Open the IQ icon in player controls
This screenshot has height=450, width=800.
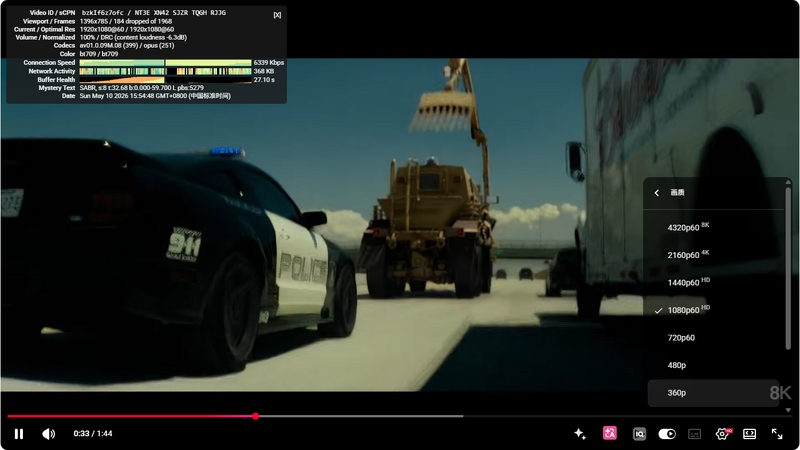pos(639,434)
